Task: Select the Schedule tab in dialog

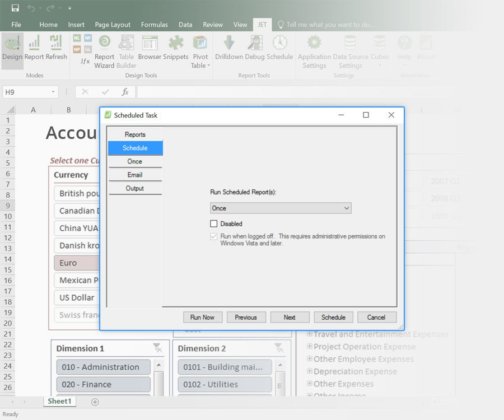Action: point(135,148)
